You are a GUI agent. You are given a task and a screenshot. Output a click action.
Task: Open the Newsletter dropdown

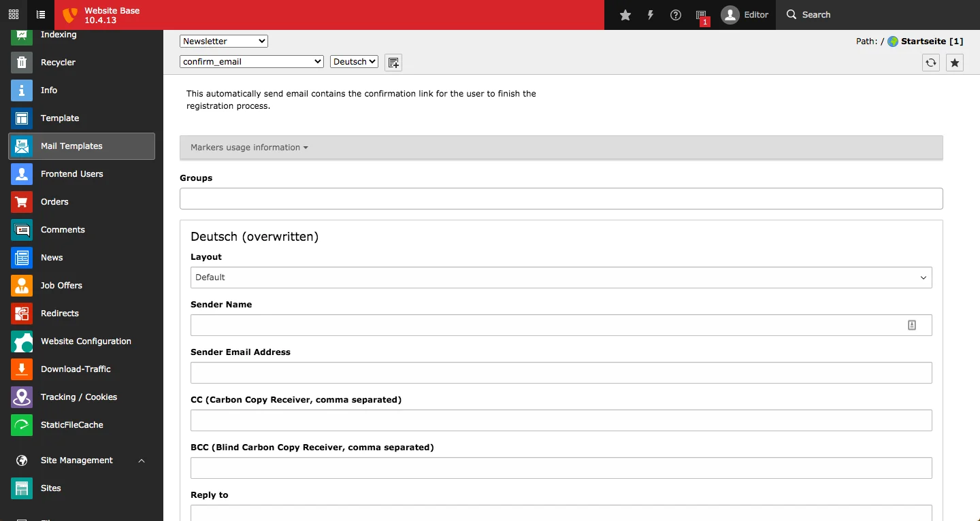click(x=223, y=41)
